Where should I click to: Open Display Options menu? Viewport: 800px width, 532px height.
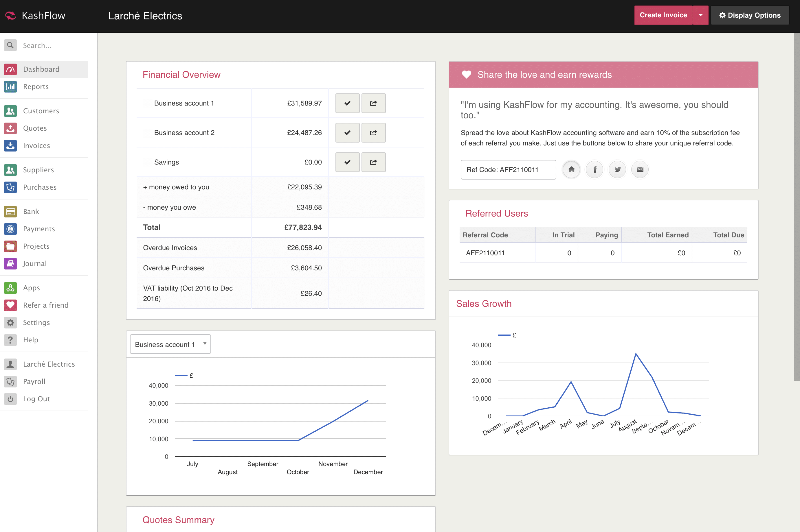pos(750,15)
